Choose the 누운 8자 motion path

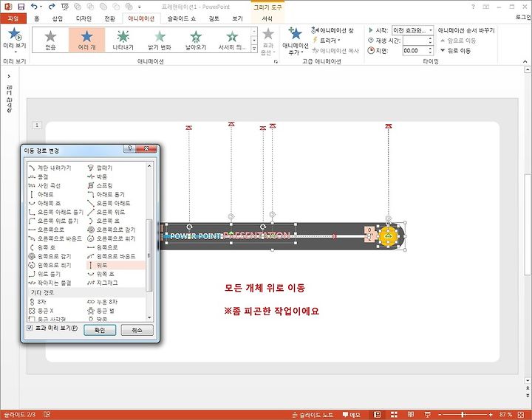(103, 302)
